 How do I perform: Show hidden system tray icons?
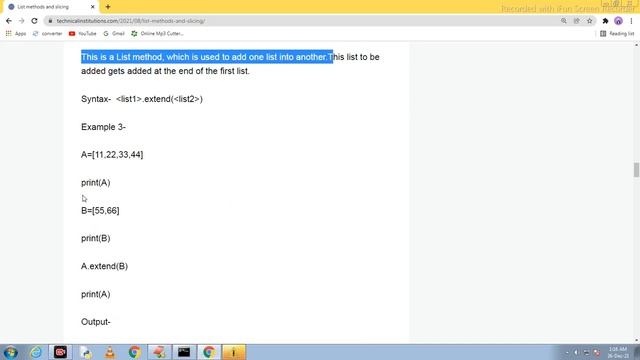point(567,352)
